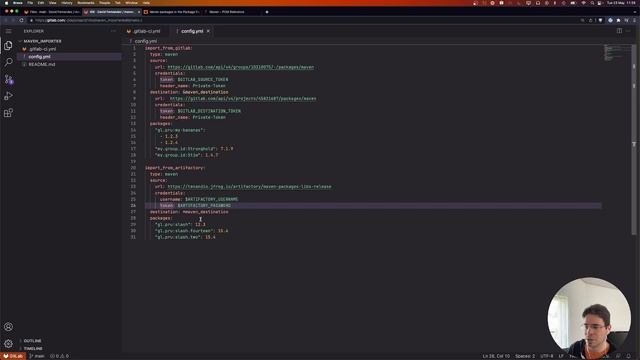Open the Search view in the activity bar
The image size is (640, 360).
pyautogui.click(x=8, y=62)
